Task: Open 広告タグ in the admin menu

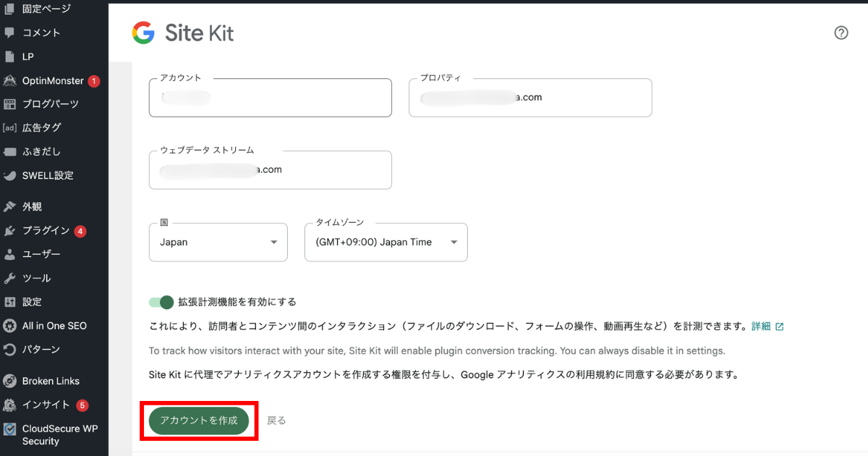Action: point(42,128)
